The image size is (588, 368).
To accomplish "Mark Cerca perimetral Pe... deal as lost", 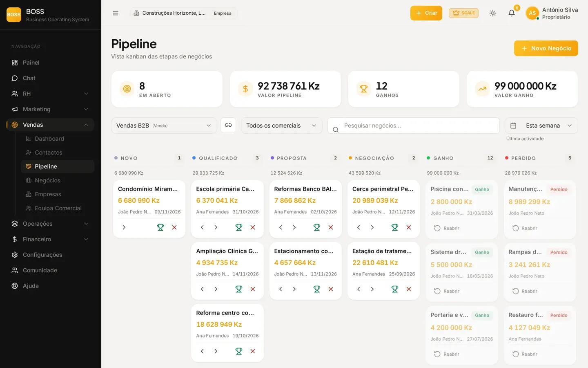I will click(409, 227).
